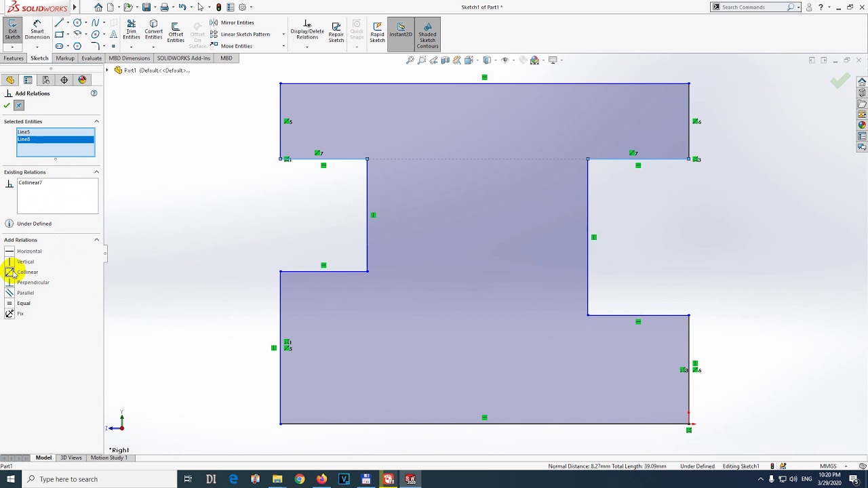Add the Fix relation
The width and height of the screenshot is (868, 488).
coord(14,314)
